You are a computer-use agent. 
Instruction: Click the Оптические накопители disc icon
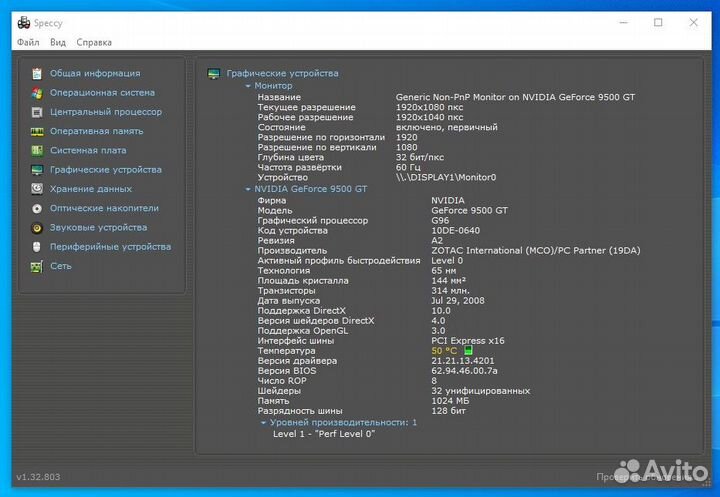pos(37,208)
